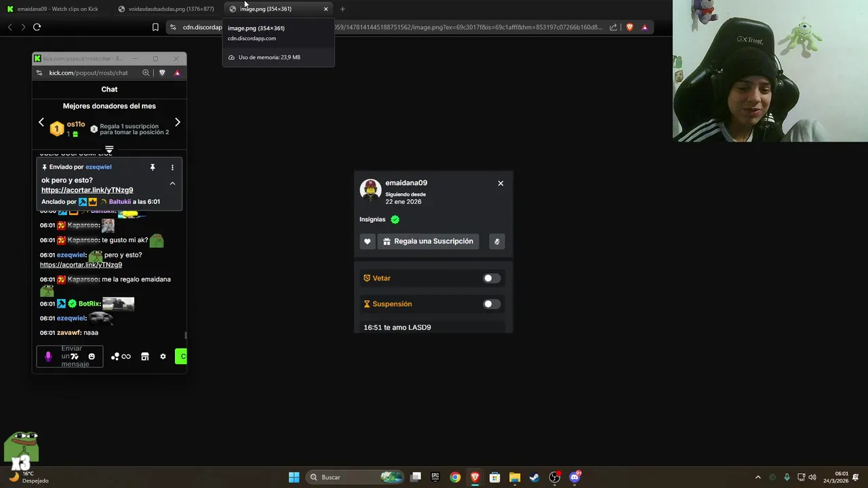Go forward in the main browser
The width and height of the screenshot is (868, 488).
[x=23, y=27]
